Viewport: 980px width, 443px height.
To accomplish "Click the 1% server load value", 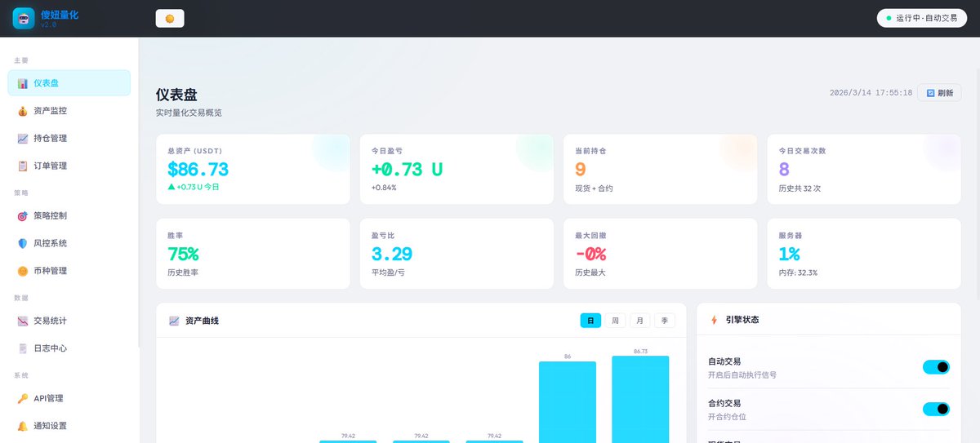I will (789, 254).
